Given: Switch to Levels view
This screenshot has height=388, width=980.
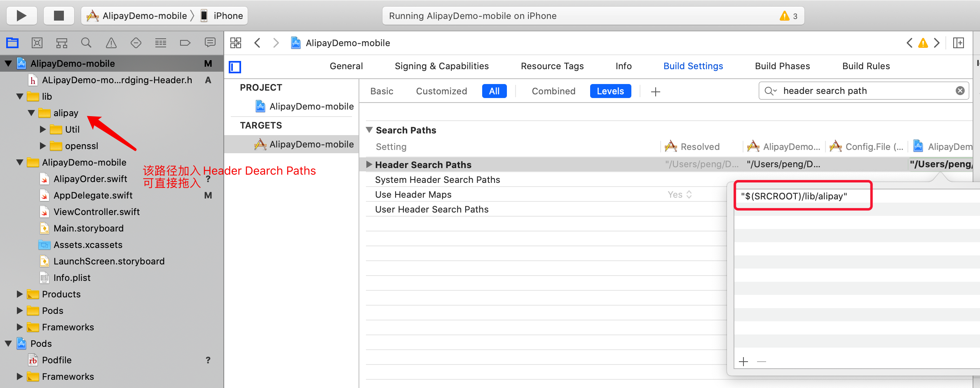Looking at the screenshot, I should [x=610, y=91].
